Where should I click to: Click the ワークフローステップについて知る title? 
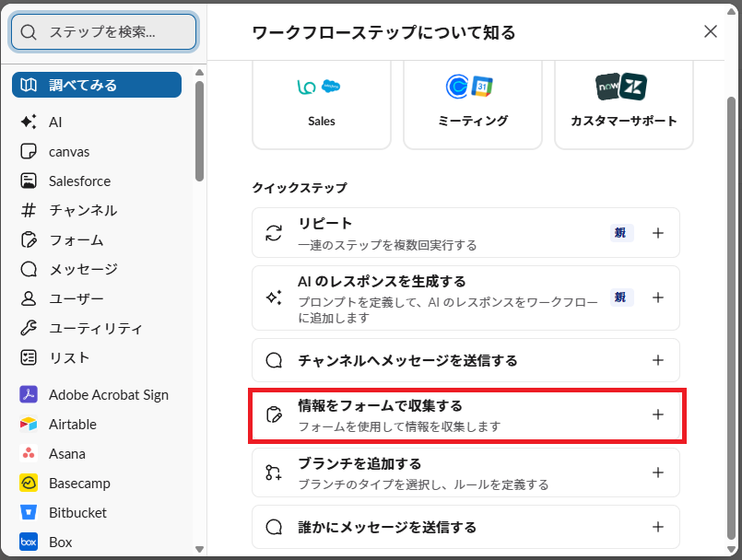383,32
